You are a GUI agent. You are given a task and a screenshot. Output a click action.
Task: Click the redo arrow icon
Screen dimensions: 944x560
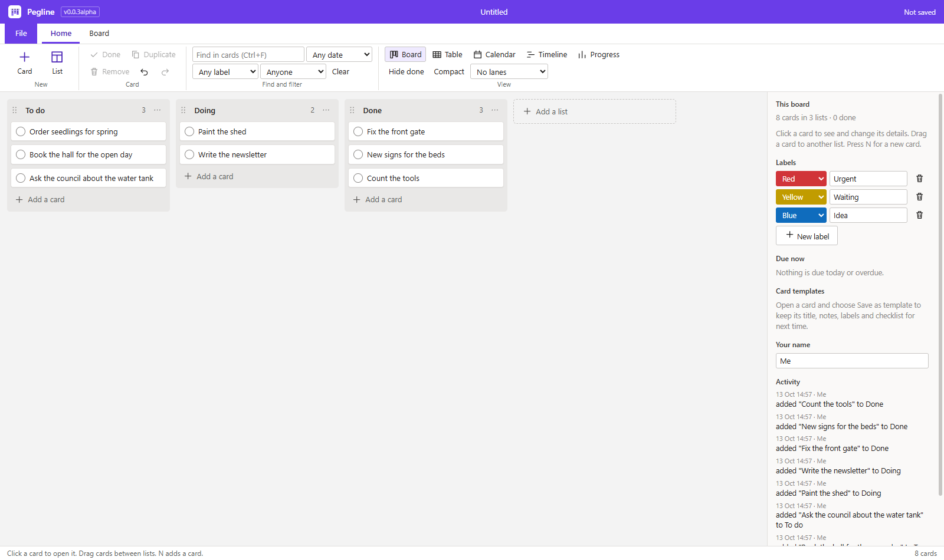tap(165, 72)
